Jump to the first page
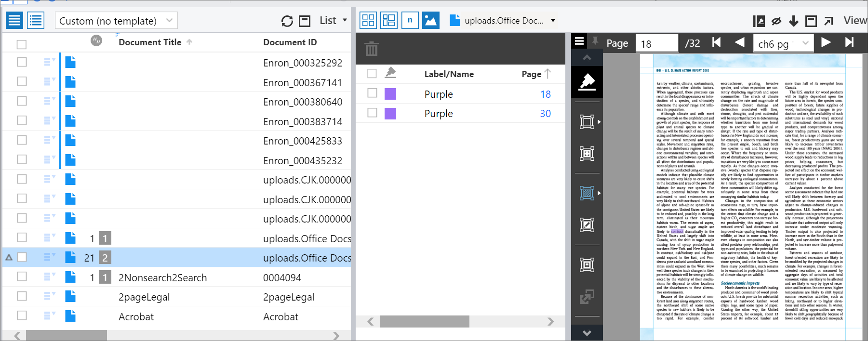Image resolution: width=868 pixels, height=341 pixels. tap(717, 43)
